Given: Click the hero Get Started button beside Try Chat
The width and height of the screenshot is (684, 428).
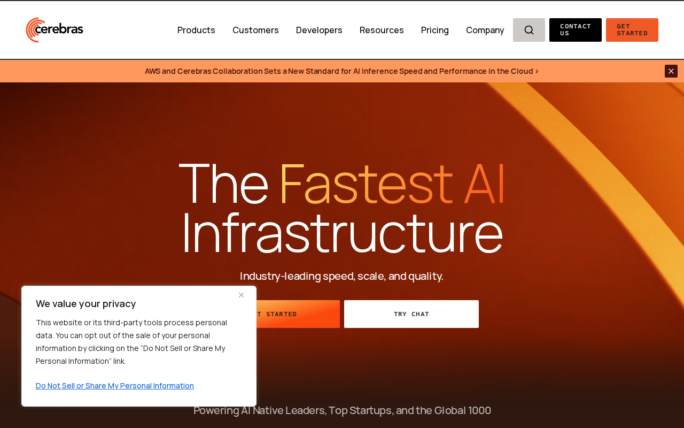Looking at the screenshot, I should pos(298,314).
